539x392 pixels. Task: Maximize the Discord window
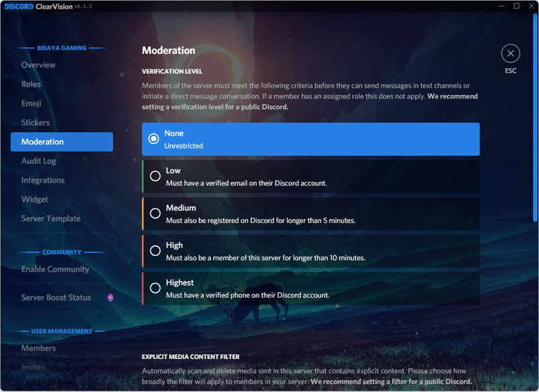click(516, 6)
